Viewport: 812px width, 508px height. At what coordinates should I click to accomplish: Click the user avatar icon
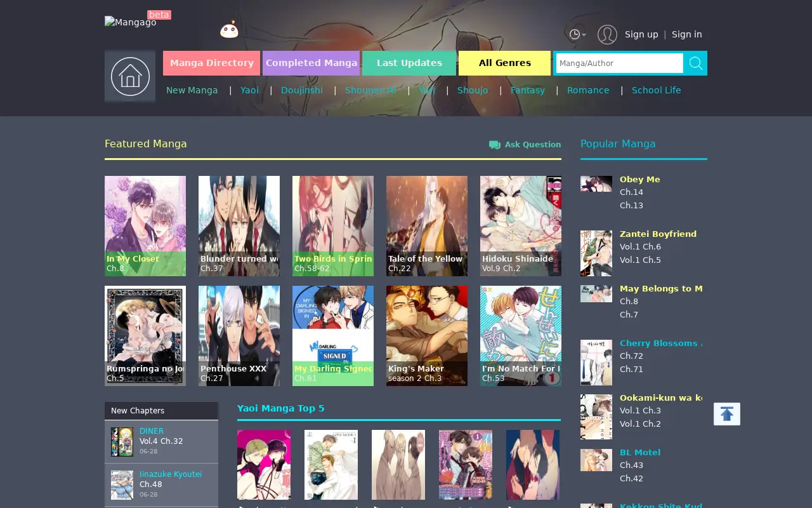[x=607, y=34]
